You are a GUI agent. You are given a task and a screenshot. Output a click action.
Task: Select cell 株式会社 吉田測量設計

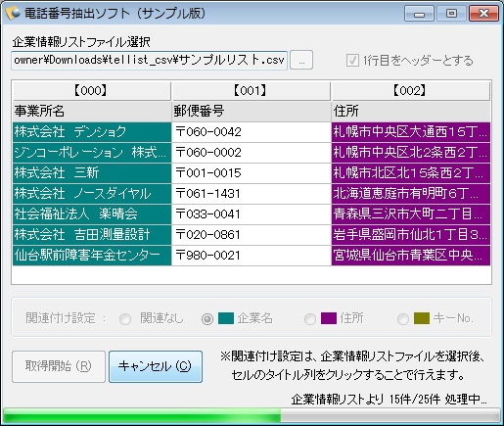click(x=92, y=235)
